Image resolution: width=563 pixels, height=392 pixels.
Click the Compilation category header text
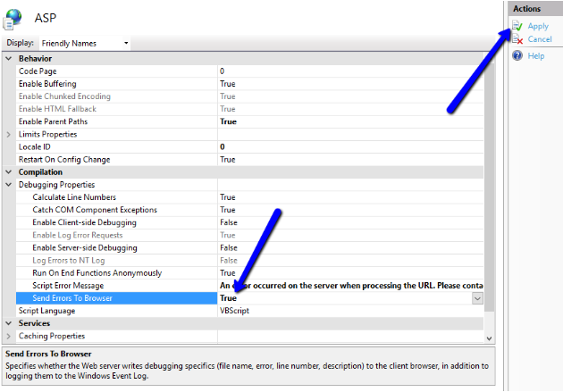click(40, 172)
